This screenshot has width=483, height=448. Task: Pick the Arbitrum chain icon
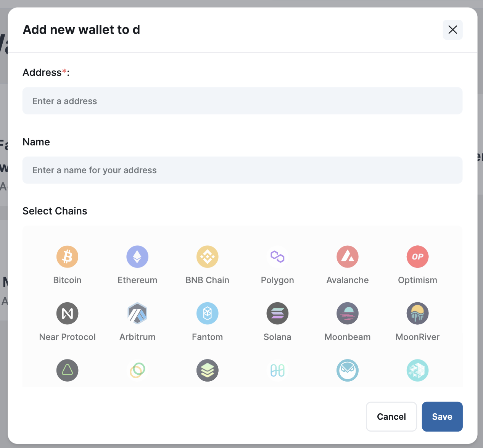[137, 313]
